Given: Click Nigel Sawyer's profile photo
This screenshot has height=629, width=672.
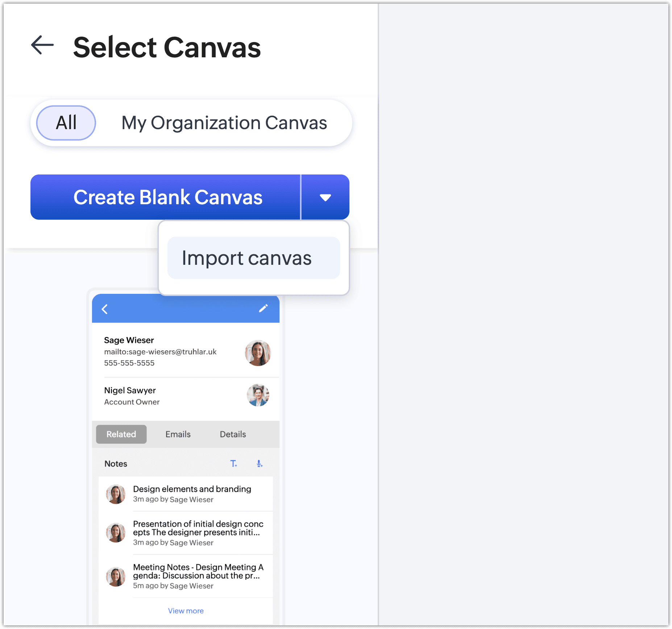Looking at the screenshot, I should click(x=258, y=395).
